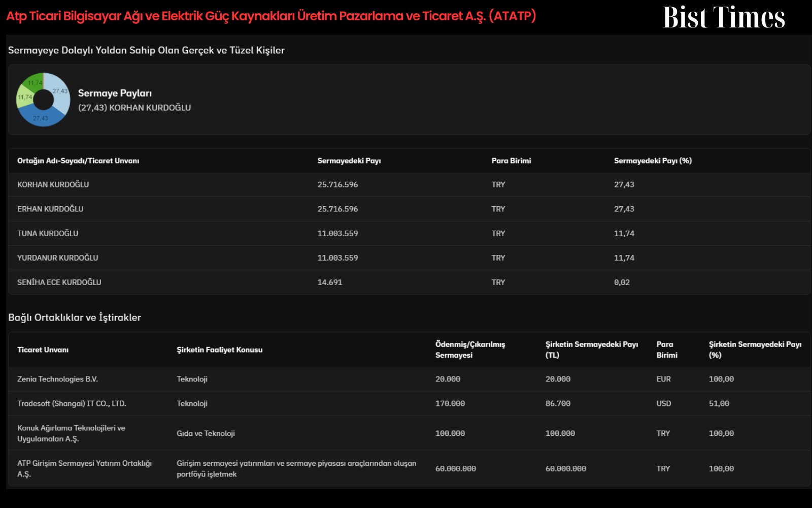Open ATP Girişim Sermayesi Yatırım Ortaklığı row

point(409,468)
